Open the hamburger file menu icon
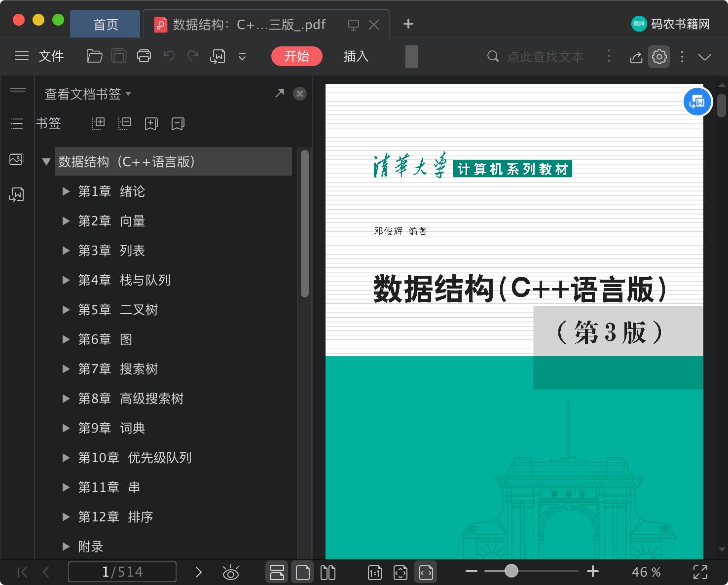Viewport: 728px width, 585px height. coord(22,56)
